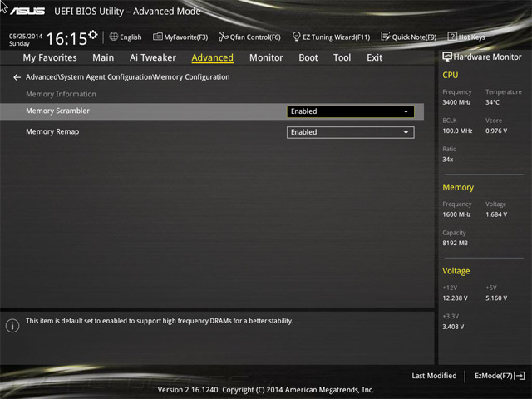
Task: Open the Ai Tweaker tab
Action: coord(153,57)
